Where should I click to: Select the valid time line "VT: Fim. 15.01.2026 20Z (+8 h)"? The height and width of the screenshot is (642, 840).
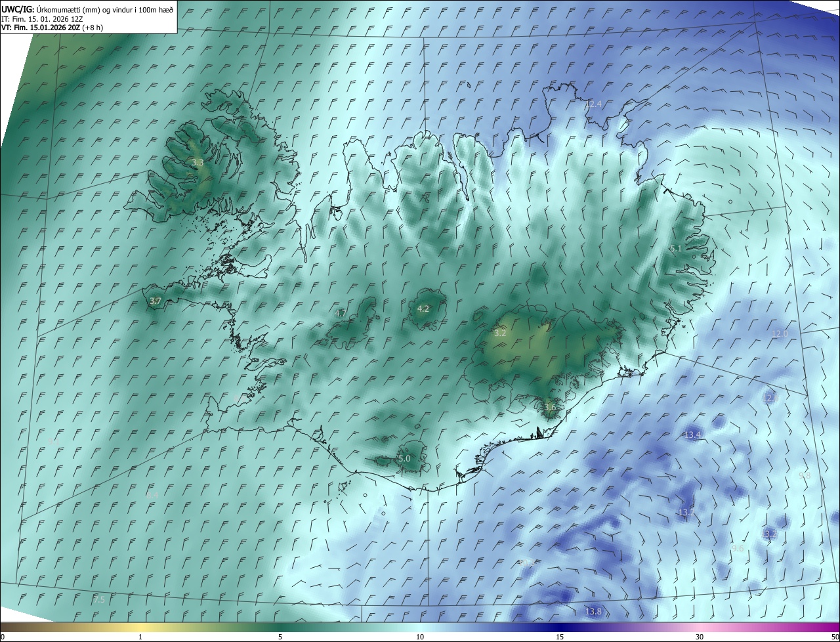coord(52,28)
